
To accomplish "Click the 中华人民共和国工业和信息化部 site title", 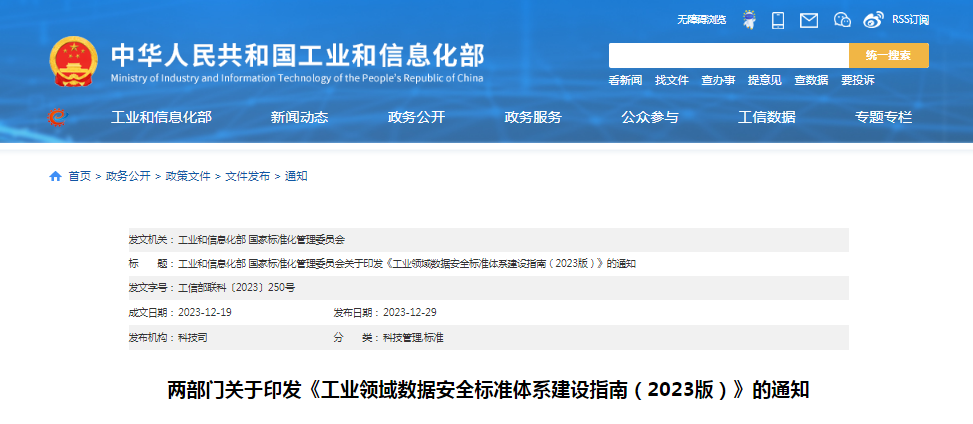I will tap(298, 56).
